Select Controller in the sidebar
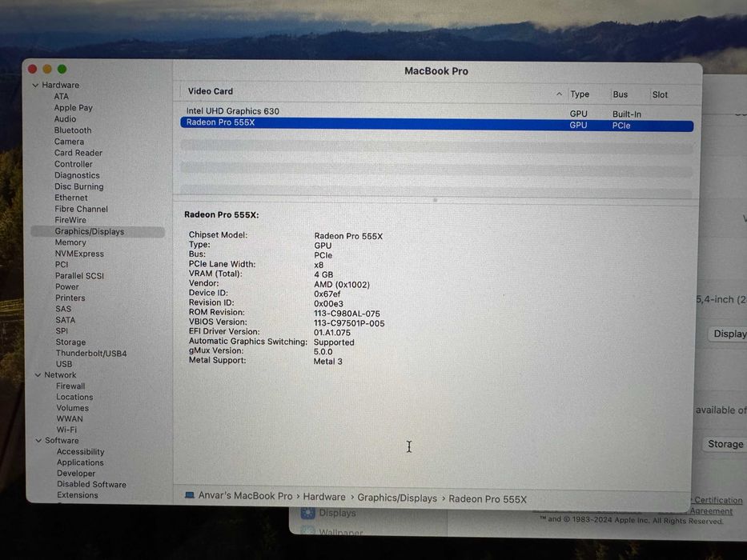Image resolution: width=747 pixels, height=560 pixels. click(74, 164)
